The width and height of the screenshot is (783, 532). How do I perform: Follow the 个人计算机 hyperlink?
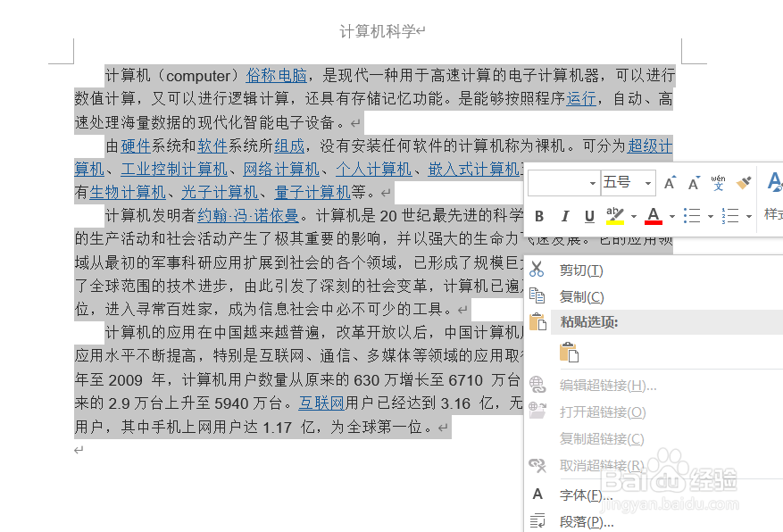tap(373, 170)
